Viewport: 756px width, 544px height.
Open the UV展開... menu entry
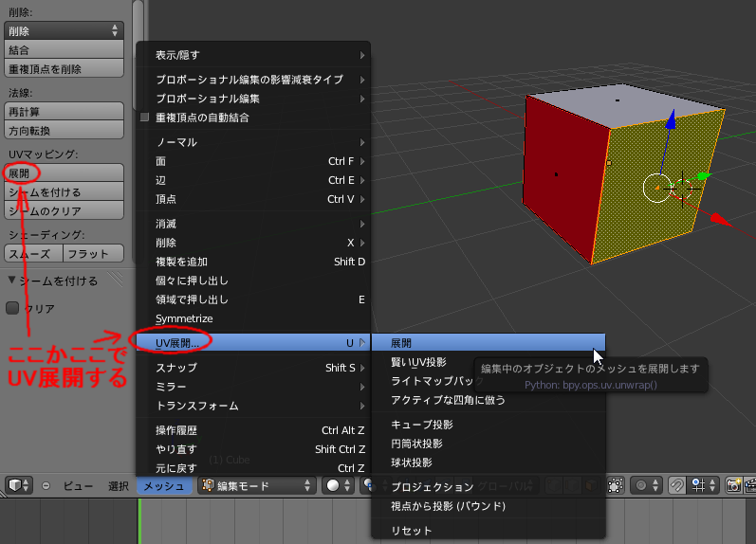[253, 342]
